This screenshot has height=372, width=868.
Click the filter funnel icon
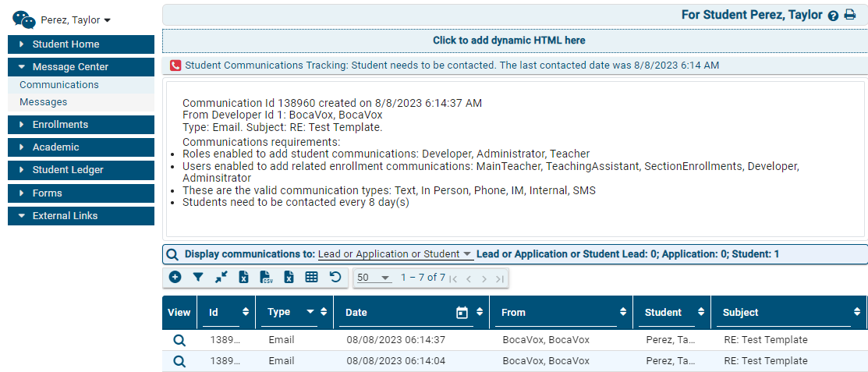(198, 278)
